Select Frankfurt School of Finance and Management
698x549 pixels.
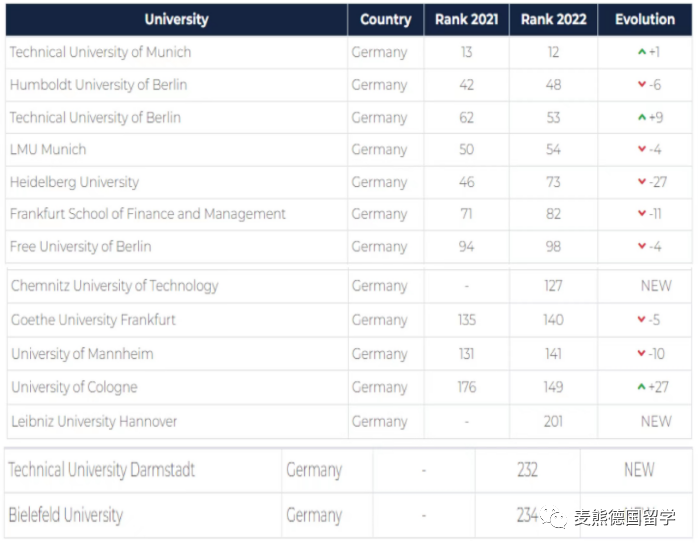(147, 214)
